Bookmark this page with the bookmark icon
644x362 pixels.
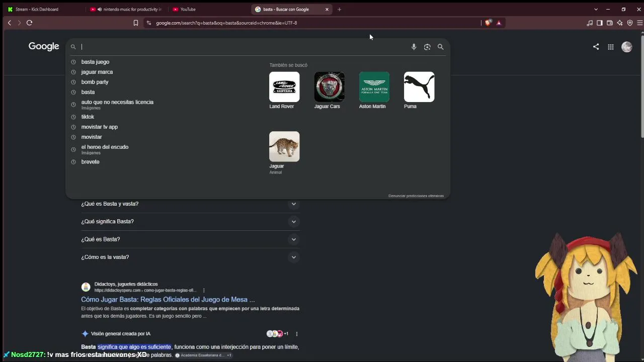(135, 23)
